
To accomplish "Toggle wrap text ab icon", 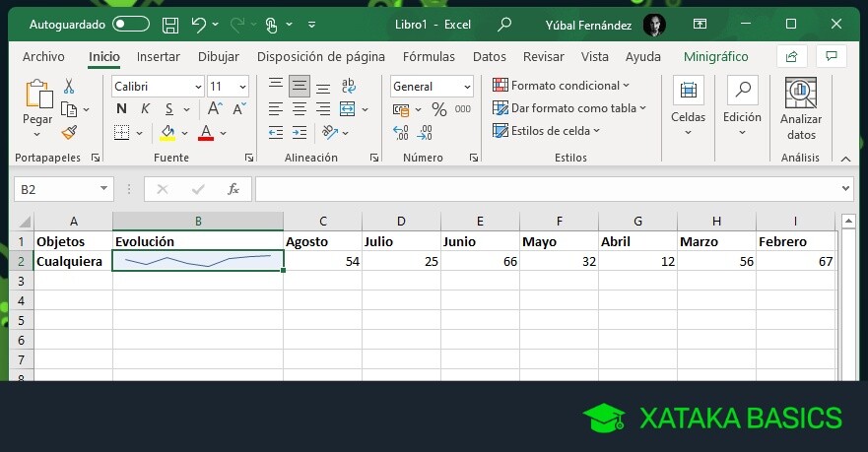I will pos(348,87).
